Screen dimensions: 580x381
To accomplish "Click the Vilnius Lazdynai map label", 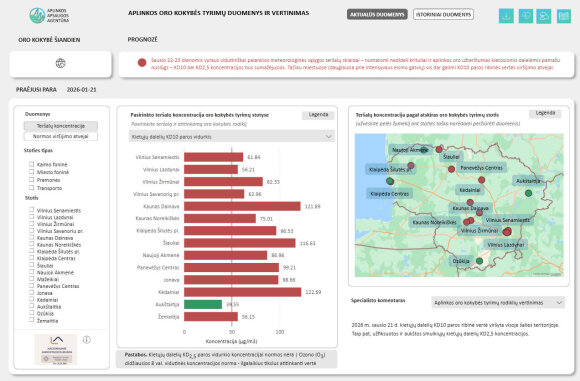I will (505, 245).
